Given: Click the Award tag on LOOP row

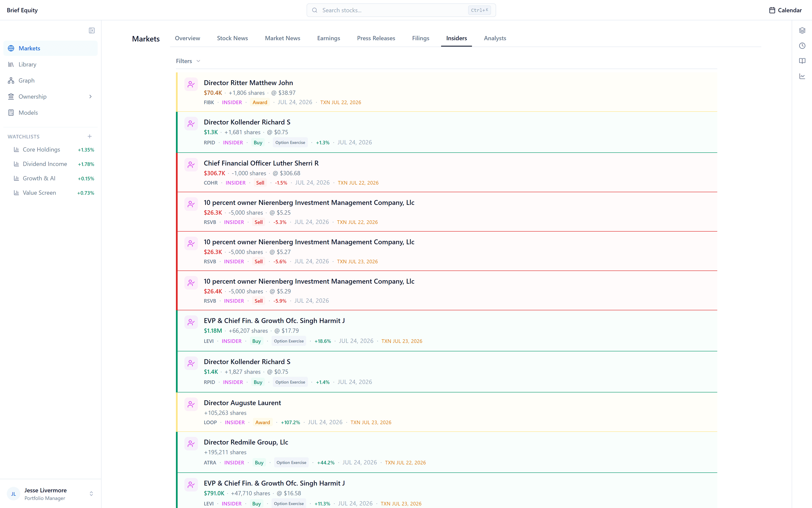Looking at the screenshot, I should [262, 422].
